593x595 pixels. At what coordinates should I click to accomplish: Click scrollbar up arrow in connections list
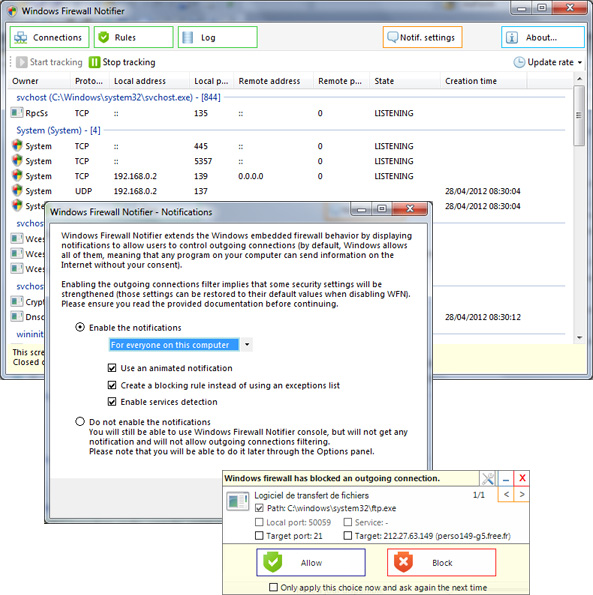pos(579,79)
